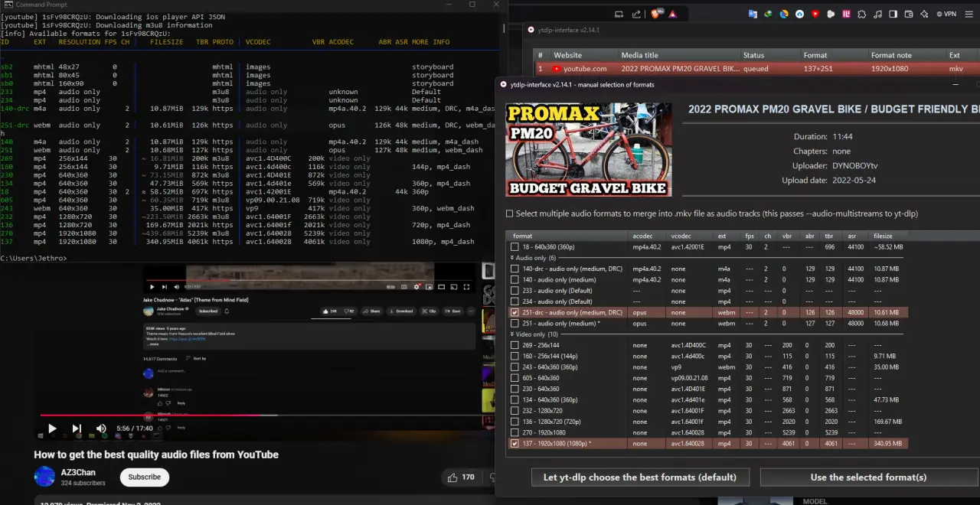The height and width of the screenshot is (505, 980).
Task: Check format 18 - 640x360 (360p)
Action: pyautogui.click(x=515, y=247)
